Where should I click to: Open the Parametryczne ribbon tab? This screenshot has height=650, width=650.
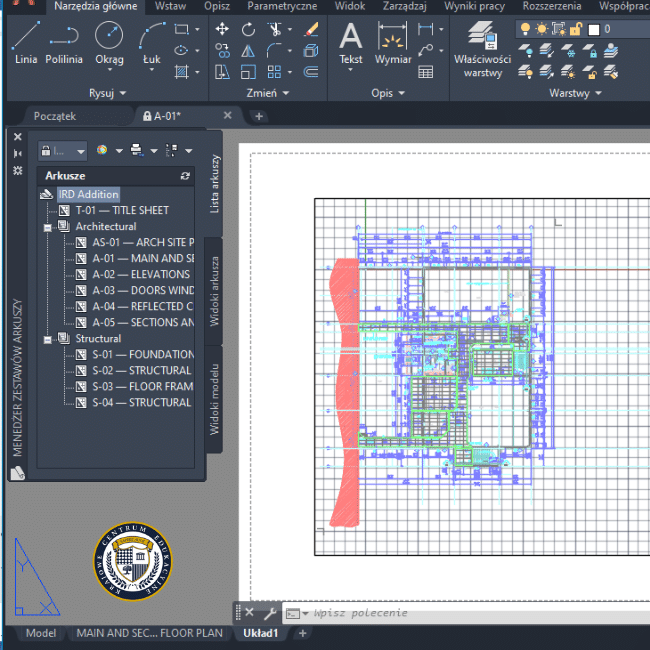(282, 6)
